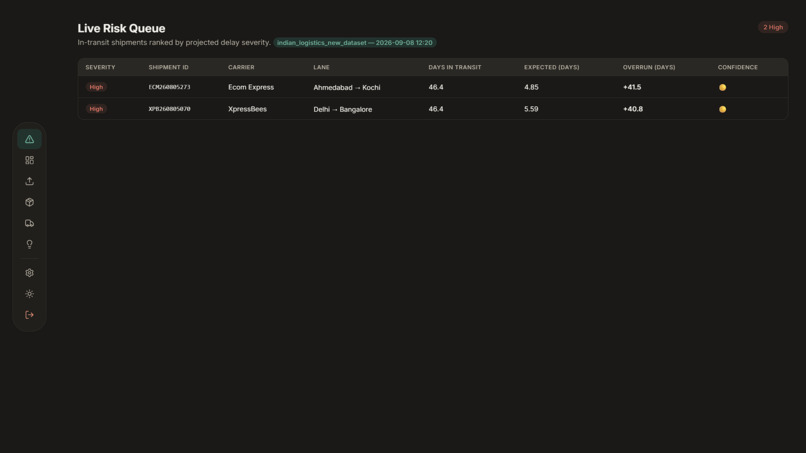Sort by the SEVERITY column header
Image resolution: width=806 pixels, height=453 pixels.
click(x=100, y=67)
